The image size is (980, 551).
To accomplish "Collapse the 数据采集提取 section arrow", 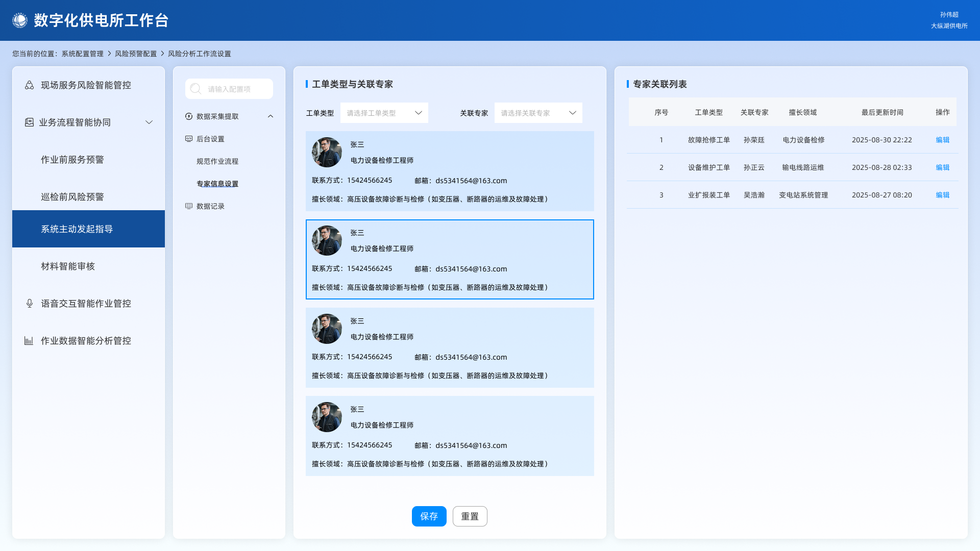I will 271,116.
